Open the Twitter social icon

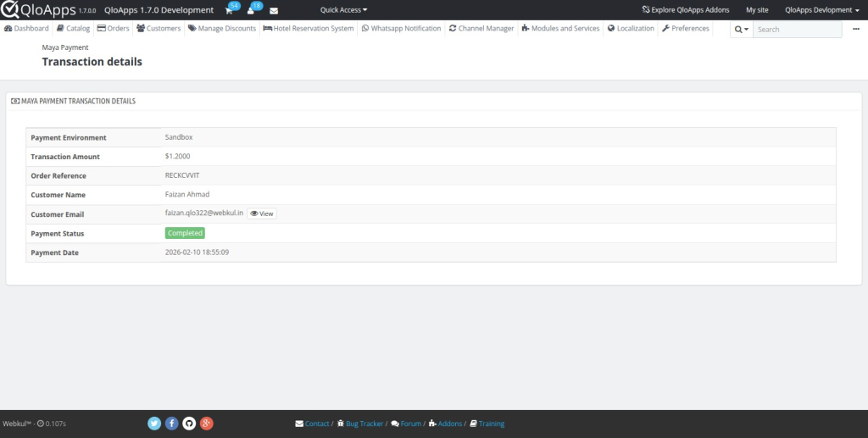coord(154,424)
